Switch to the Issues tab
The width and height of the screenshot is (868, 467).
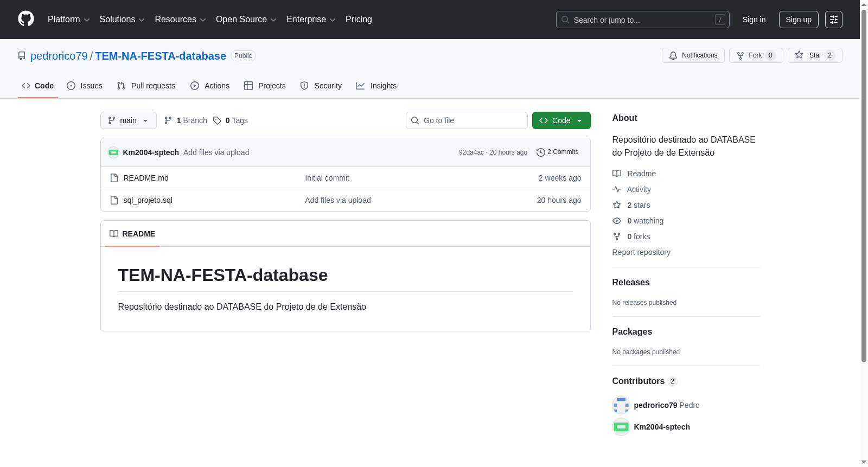pyautogui.click(x=85, y=86)
